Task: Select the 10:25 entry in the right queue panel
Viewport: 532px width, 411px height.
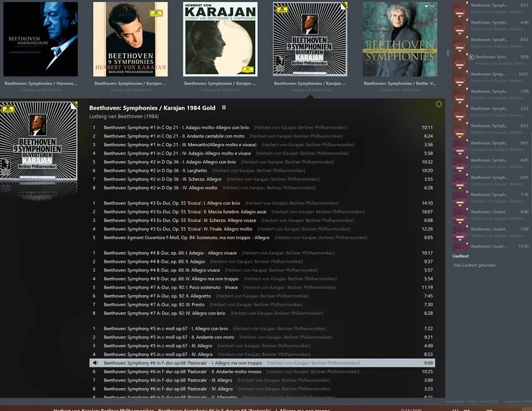Action: click(x=490, y=78)
